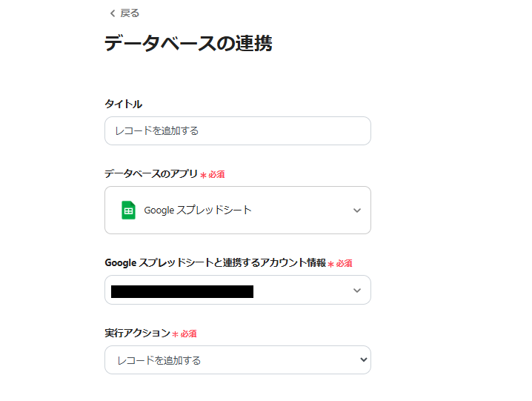532x401 pixels.
Task: Open the 実行アクション select arrow
Action: tap(363, 360)
